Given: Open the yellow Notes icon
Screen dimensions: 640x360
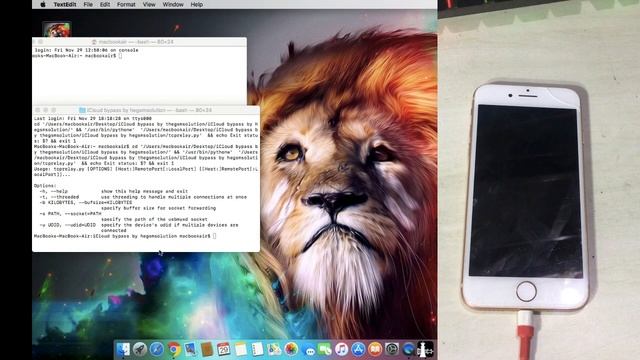Looking at the screenshot, I should click(240, 349).
